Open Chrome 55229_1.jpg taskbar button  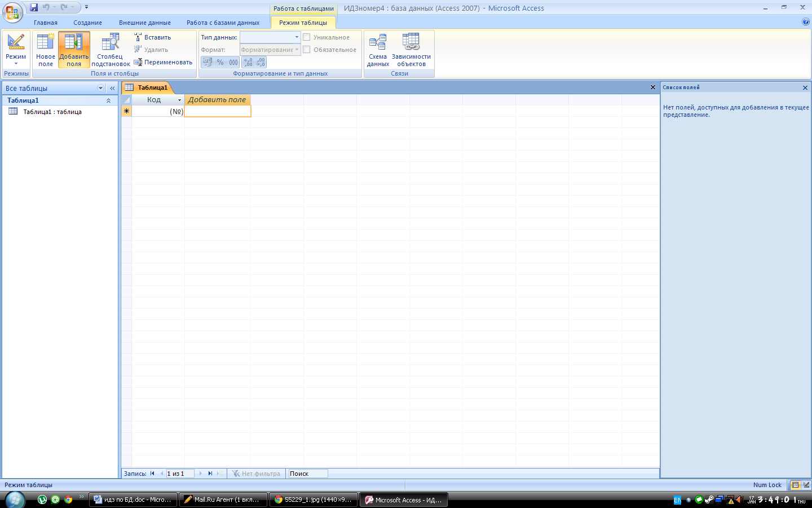point(314,500)
